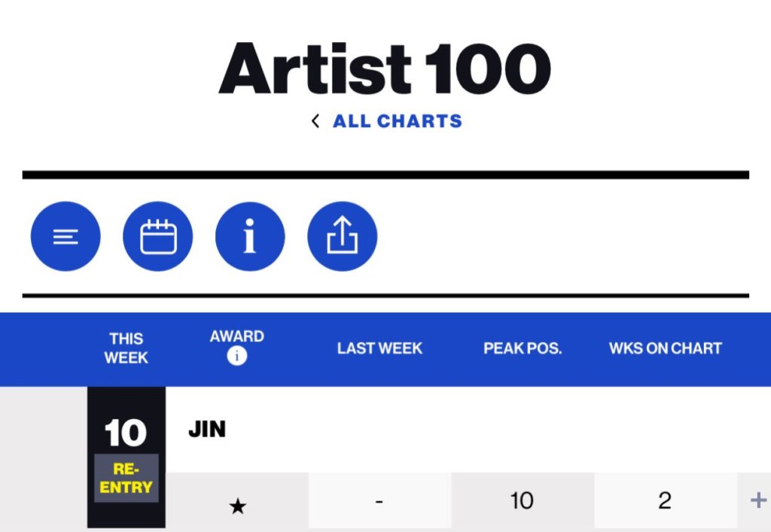
Task: Click the small info icon under AWARD
Action: tap(237, 357)
